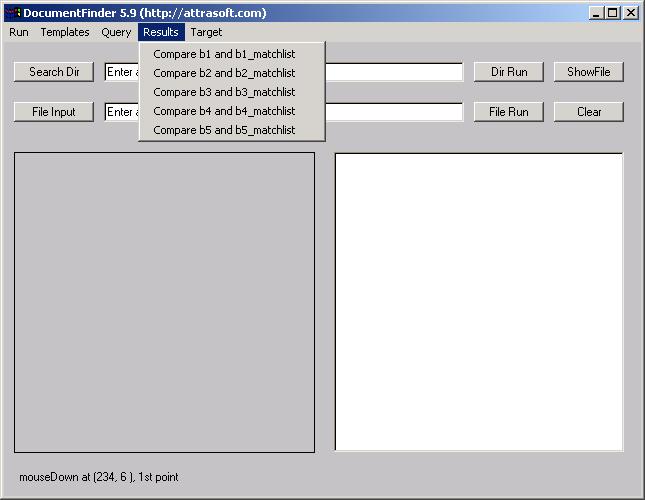The height and width of the screenshot is (500, 645).
Task: Open the Templates menu
Action: [x=65, y=32]
